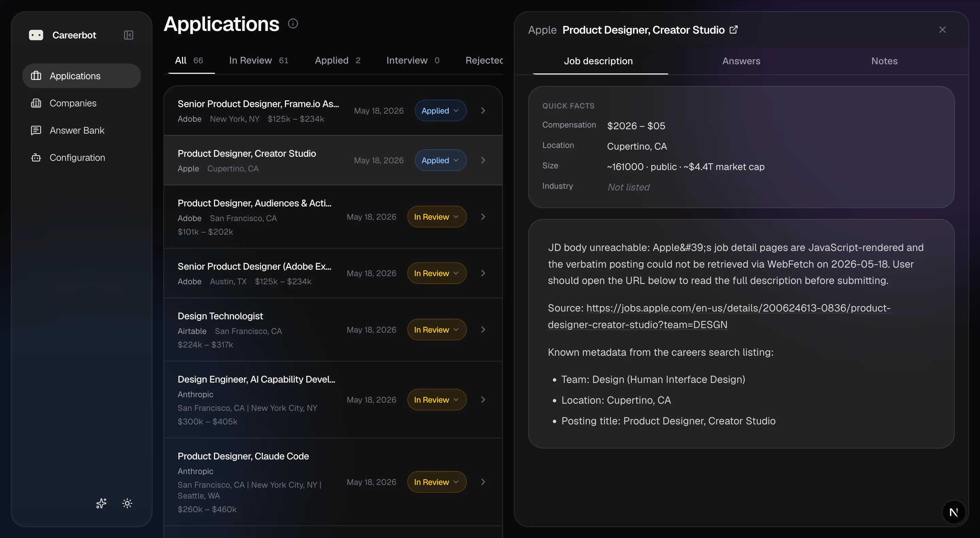
Task: Open the jobs.apple.com source link
Action: [x=719, y=316]
